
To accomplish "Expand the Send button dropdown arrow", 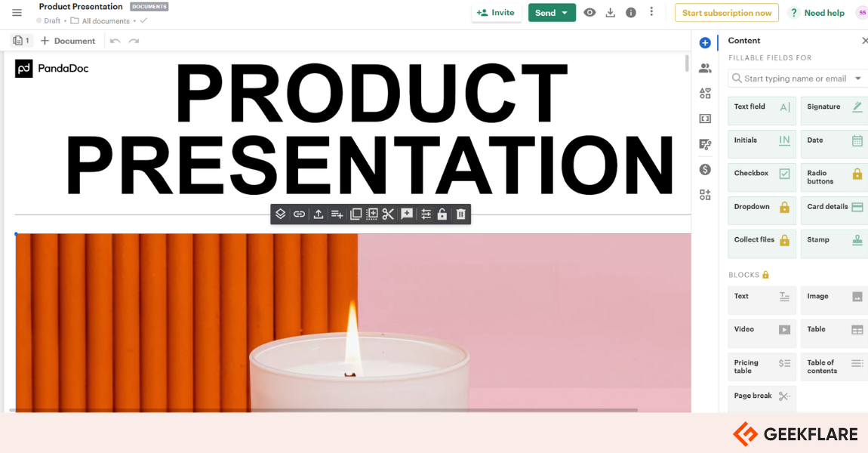I will [x=565, y=13].
